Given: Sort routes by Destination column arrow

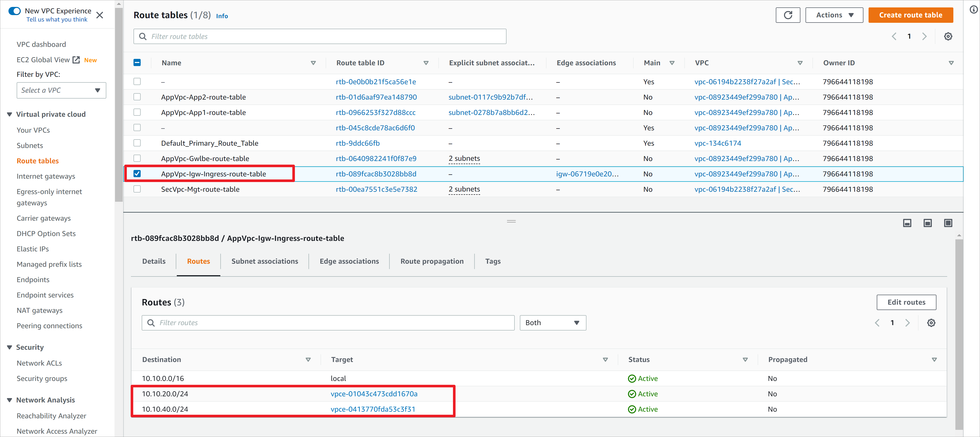Looking at the screenshot, I should [x=308, y=359].
